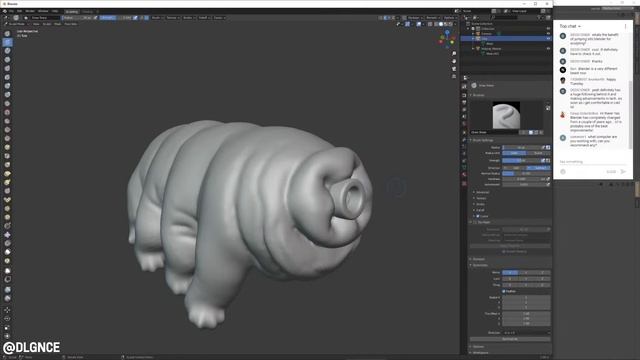Select the Blob sculpt brush

point(7,95)
